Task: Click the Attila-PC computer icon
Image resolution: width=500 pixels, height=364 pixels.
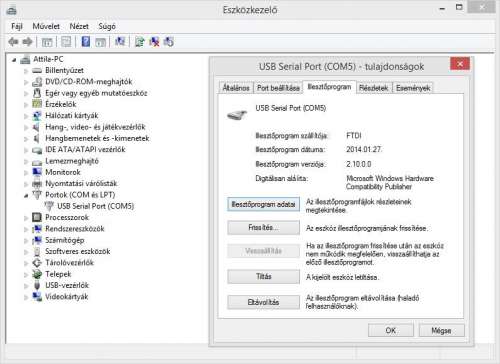Action: pyautogui.click(x=25, y=60)
